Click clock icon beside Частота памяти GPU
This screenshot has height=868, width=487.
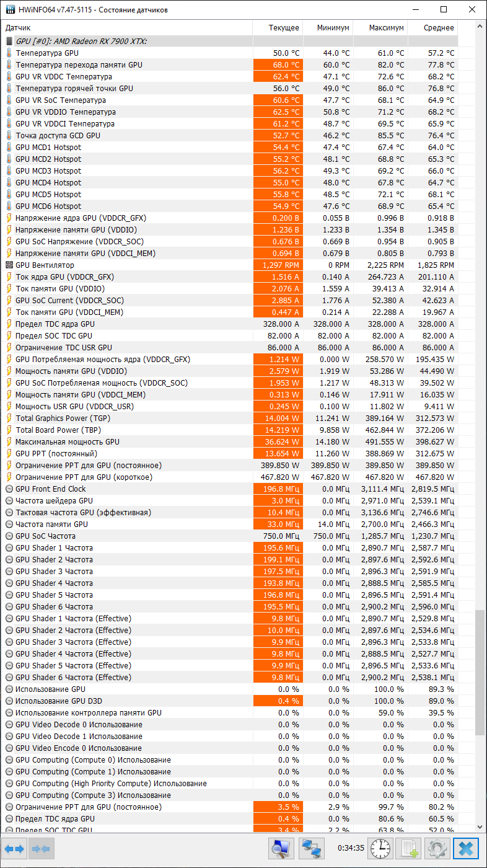pyautogui.click(x=9, y=525)
